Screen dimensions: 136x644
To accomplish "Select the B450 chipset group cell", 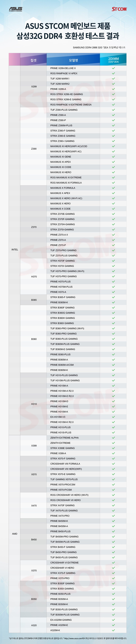I will click(x=34, y=539).
